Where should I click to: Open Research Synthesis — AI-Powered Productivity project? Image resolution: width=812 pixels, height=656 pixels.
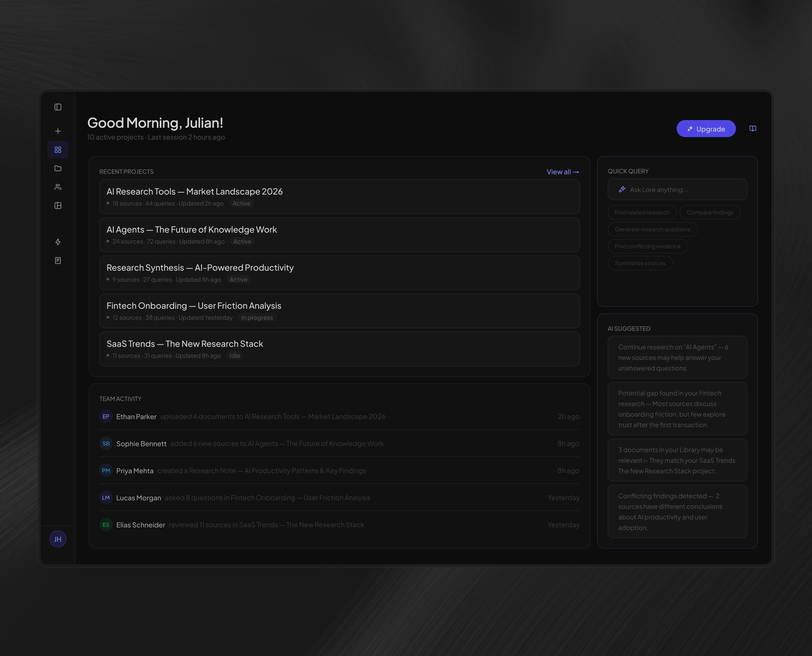tap(339, 273)
